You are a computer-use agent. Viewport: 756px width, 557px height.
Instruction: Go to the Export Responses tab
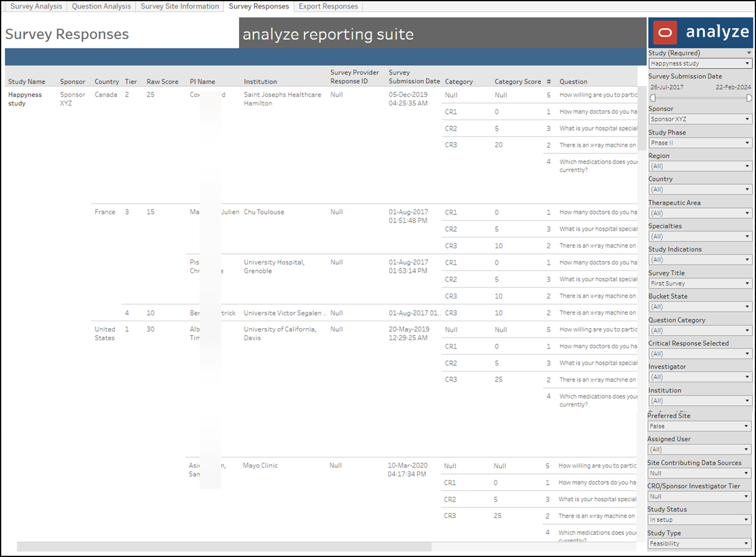pos(328,6)
